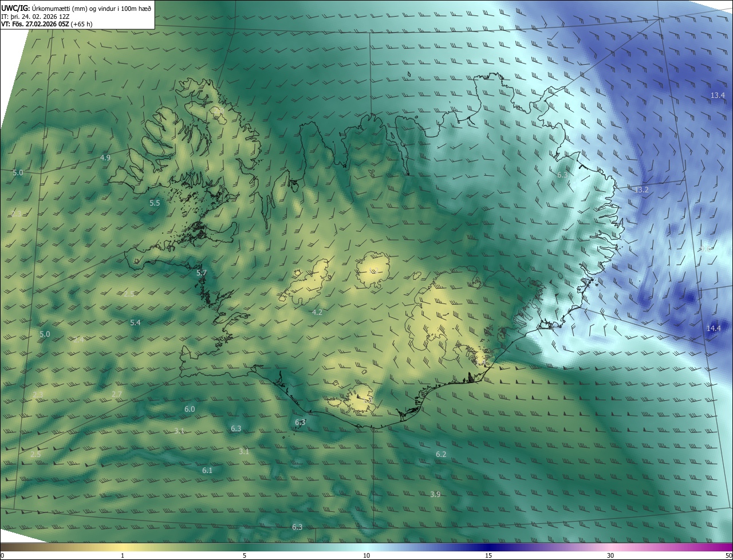
Task: Click the '50' tick on the color scale
Action: (728, 555)
